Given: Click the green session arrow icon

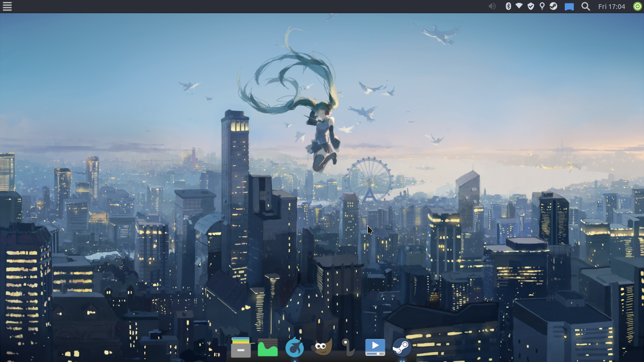Looking at the screenshot, I should click(x=637, y=6).
